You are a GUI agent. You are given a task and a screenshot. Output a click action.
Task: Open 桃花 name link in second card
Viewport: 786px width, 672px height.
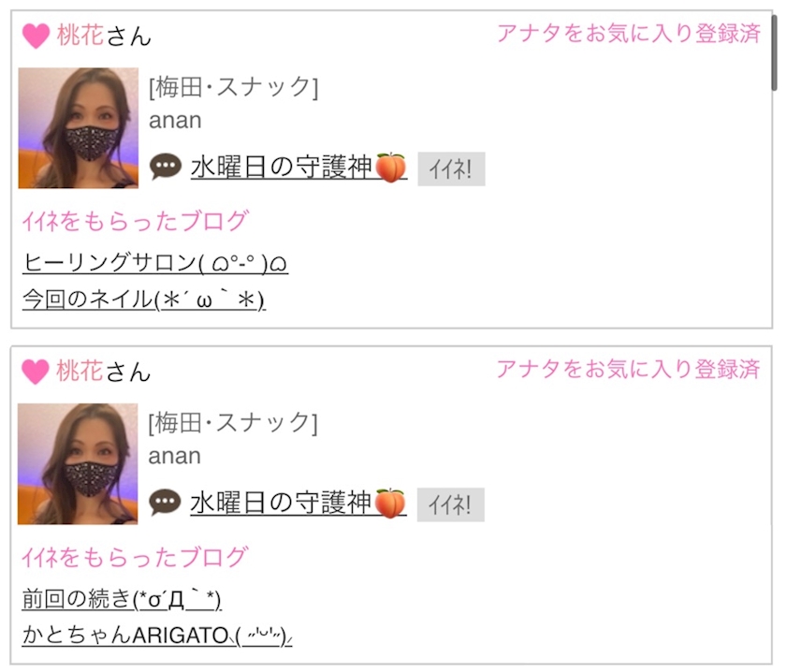[x=80, y=372]
